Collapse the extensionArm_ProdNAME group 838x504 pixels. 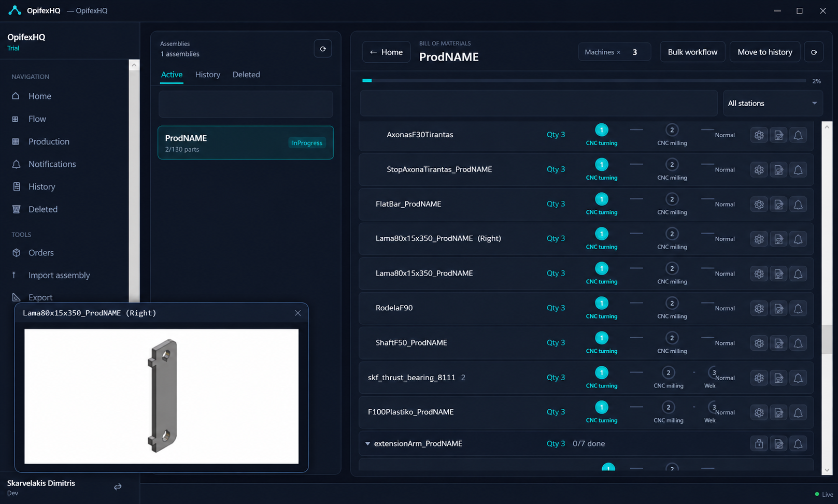367,444
